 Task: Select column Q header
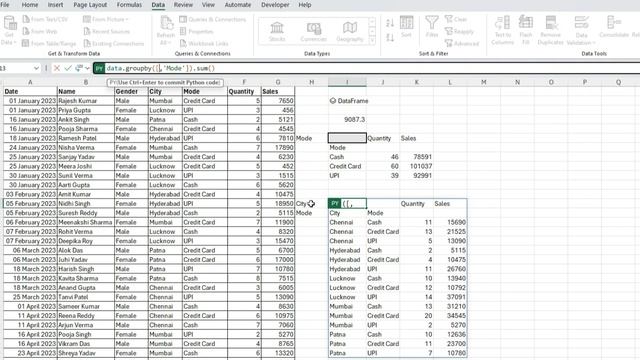tap(618, 82)
